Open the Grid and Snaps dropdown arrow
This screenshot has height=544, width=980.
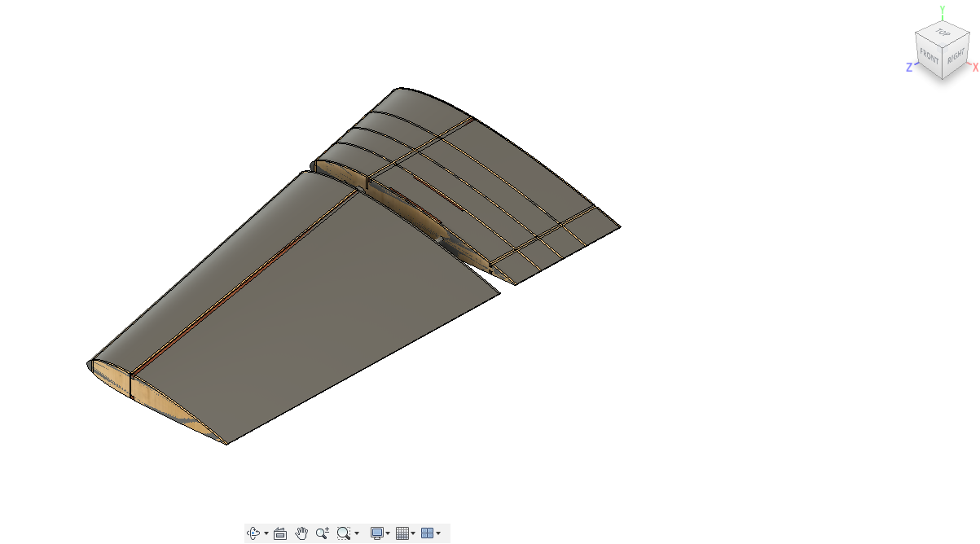tap(413, 534)
